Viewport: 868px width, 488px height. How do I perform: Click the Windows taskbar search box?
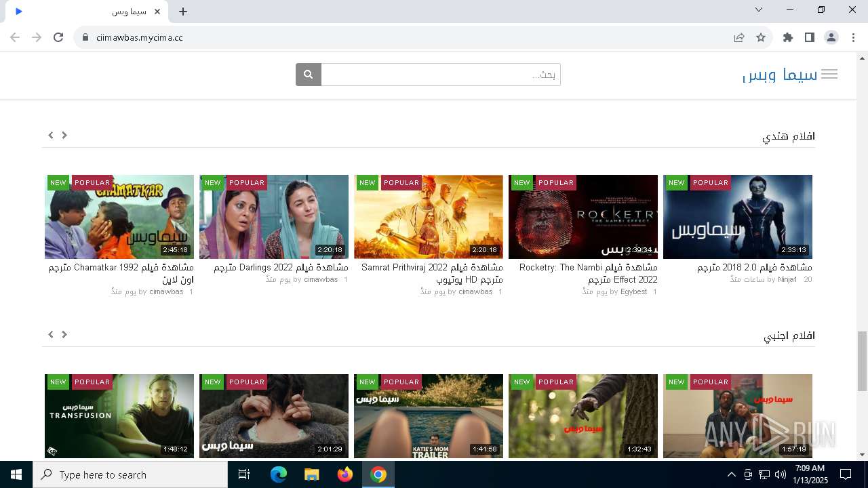tap(130, 474)
